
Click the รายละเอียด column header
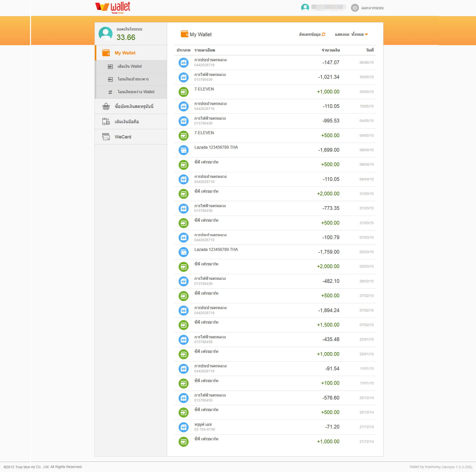pos(205,50)
